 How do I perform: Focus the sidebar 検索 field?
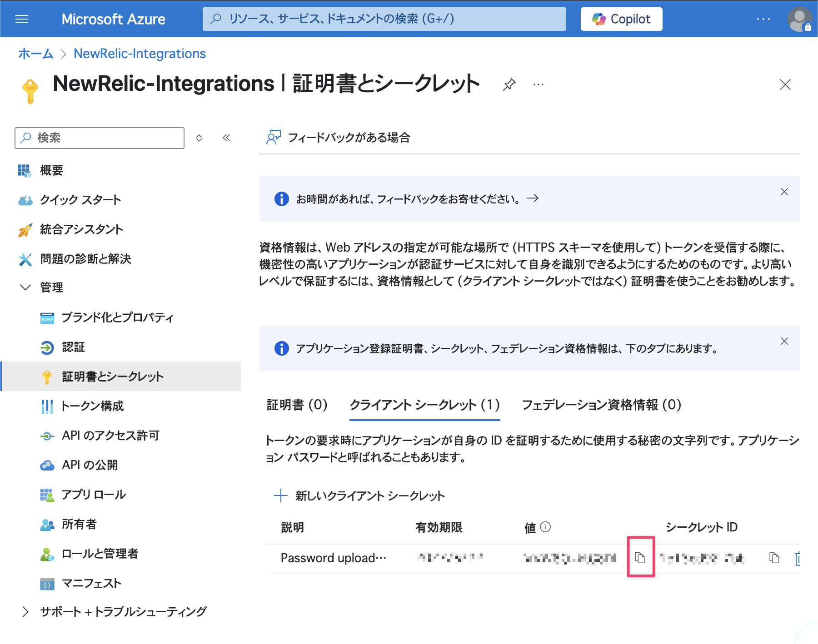[x=100, y=138]
